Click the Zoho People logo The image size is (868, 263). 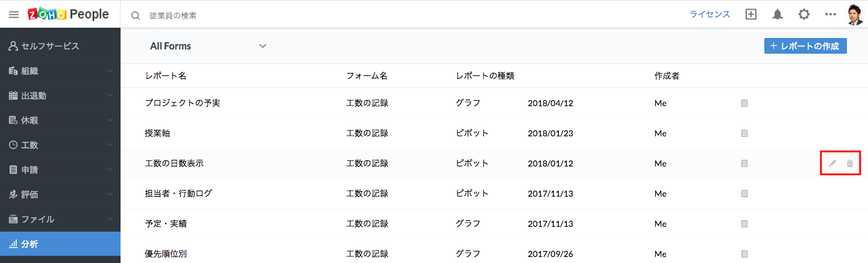(68, 14)
